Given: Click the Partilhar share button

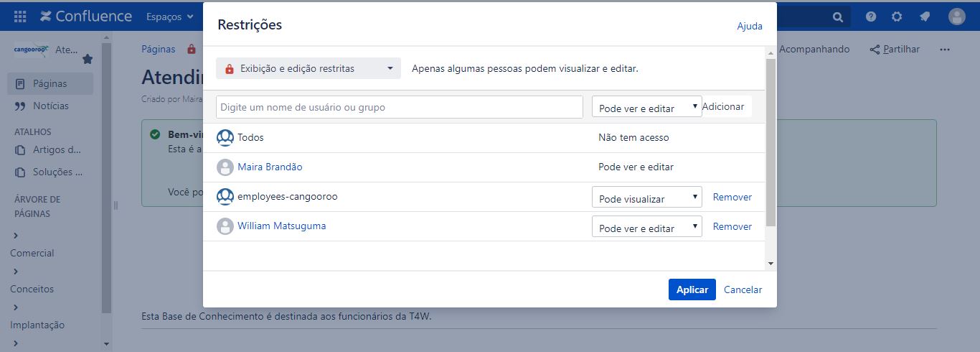Looking at the screenshot, I should (x=895, y=49).
